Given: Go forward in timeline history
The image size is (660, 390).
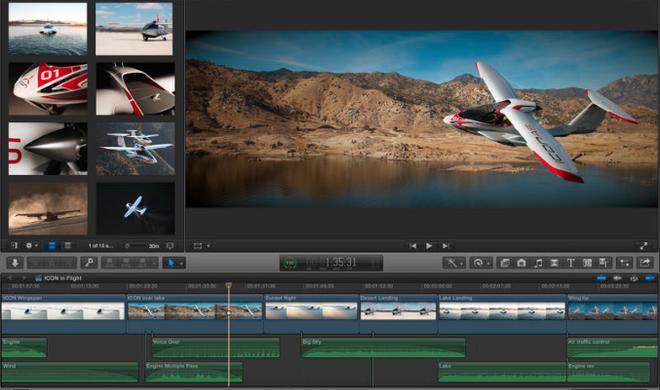Looking at the screenshot, I should (x=24, y=278).
